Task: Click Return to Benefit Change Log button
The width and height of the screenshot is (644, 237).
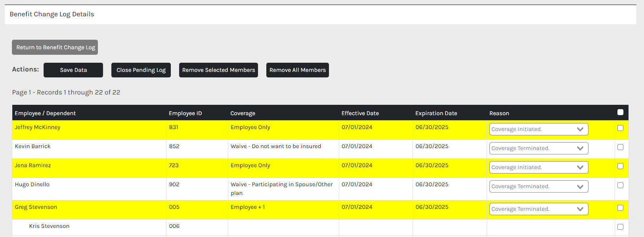Action: [55, 47]
